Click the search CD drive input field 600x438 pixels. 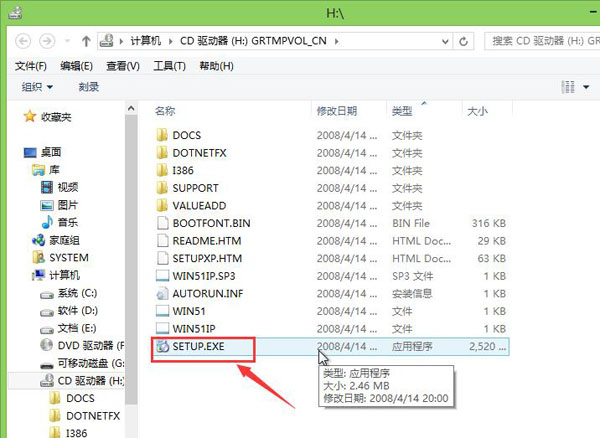click(x=542, y=41)
